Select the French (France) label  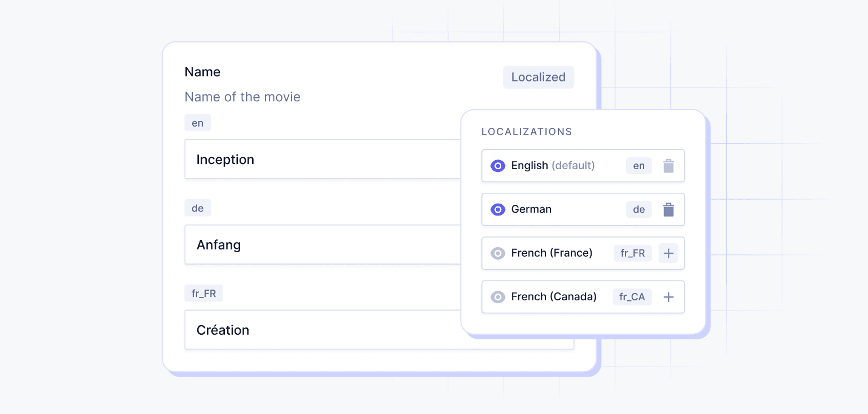click(x=552, y=253)
